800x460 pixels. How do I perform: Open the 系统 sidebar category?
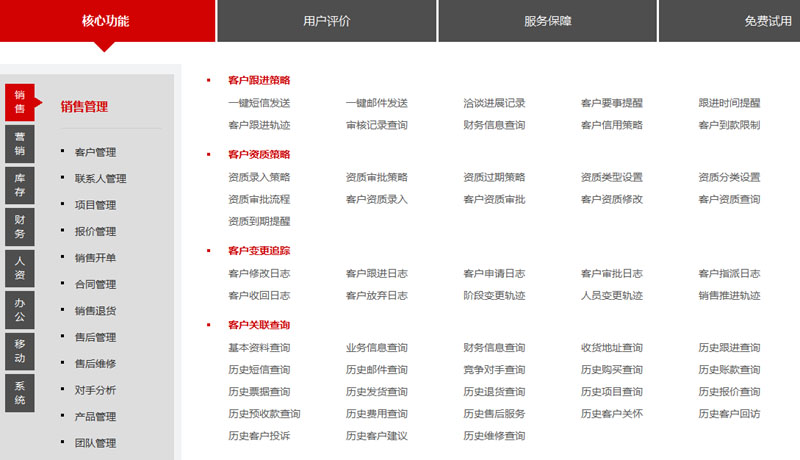19,393
